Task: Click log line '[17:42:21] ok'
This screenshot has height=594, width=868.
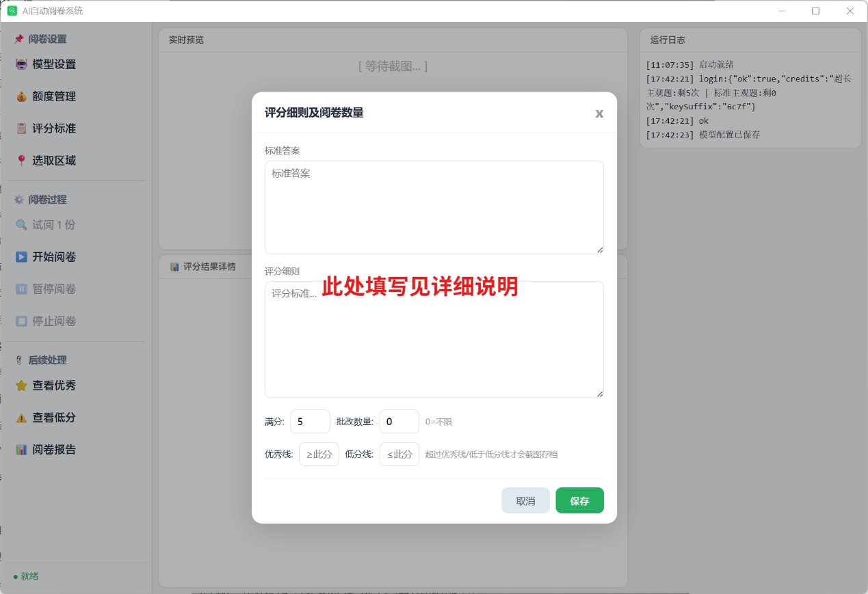Action: [677, 121]
